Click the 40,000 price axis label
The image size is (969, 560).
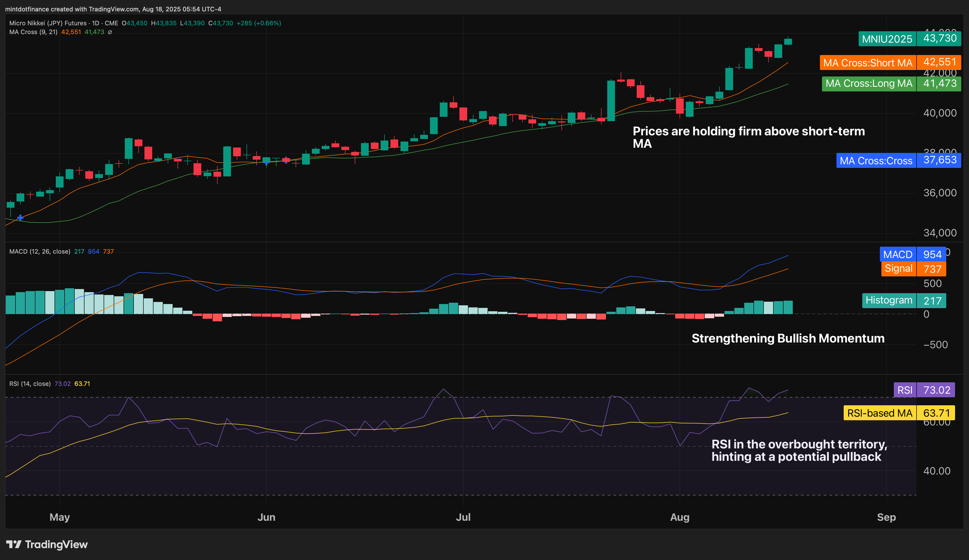940,113
